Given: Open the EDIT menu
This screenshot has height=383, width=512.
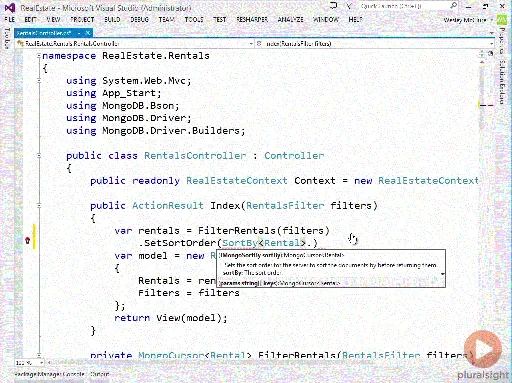Looking at the screenshot, I should point(30,19).
